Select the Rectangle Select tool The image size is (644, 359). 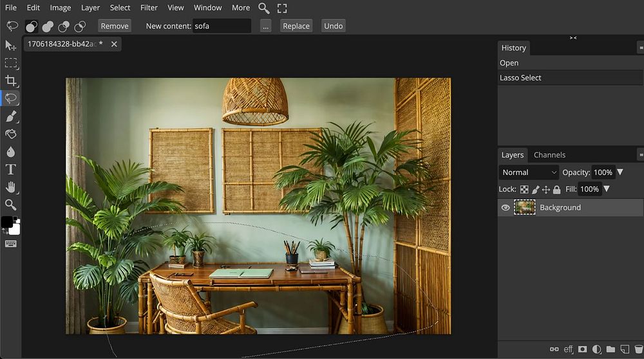pos(11,63)
